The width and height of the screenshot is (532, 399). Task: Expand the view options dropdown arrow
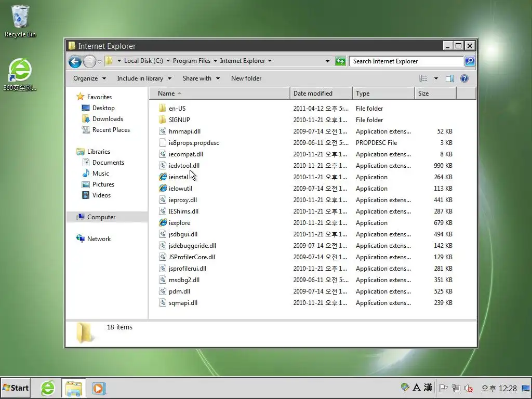click(436, 79)
